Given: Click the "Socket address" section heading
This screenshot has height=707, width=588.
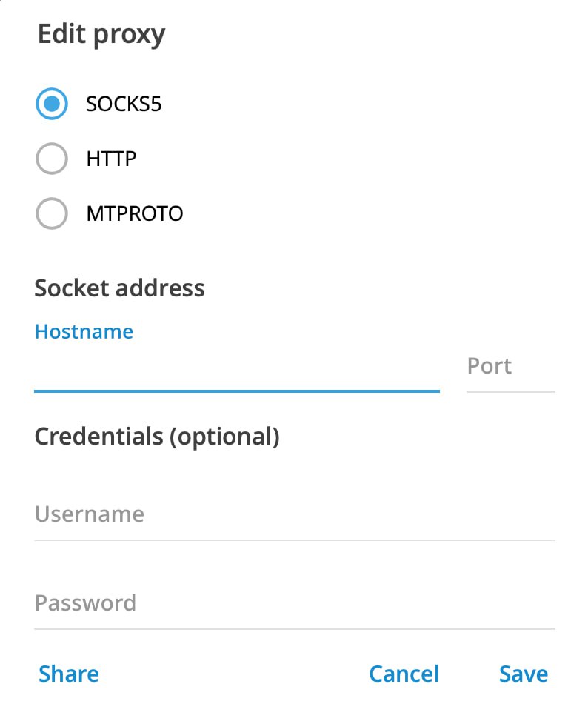Looking at the screenshot, I should click(x=119, y=288).
